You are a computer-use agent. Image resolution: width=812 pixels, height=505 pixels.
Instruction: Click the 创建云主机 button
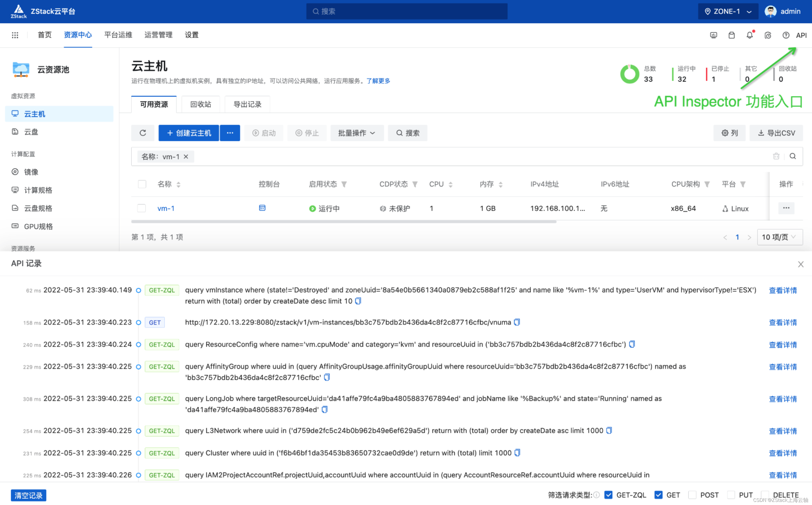(x=189, y=133)
